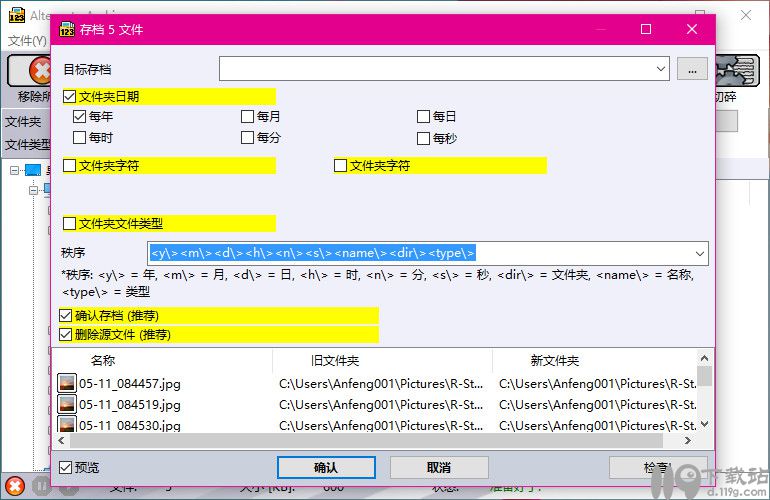Click the main window app icon in title bar
The image size is (770, 500).
[x=17, y=15]
